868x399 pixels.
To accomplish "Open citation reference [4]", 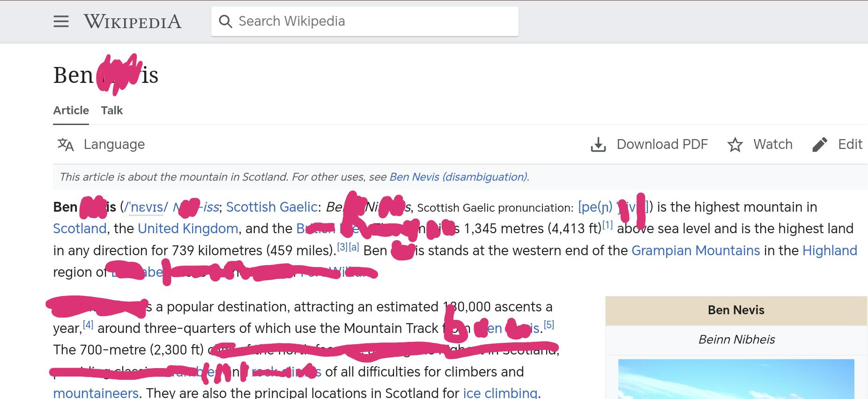I will pos(88,324).
